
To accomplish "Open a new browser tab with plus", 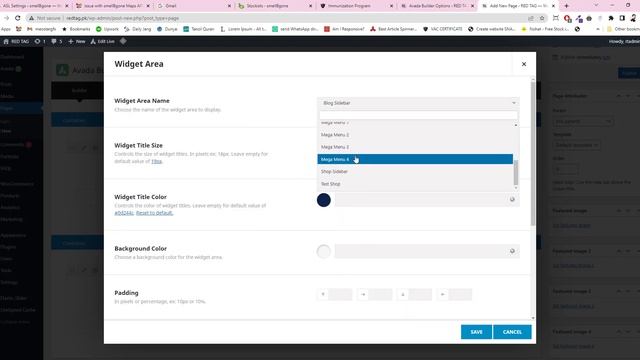I will (566, 6).
